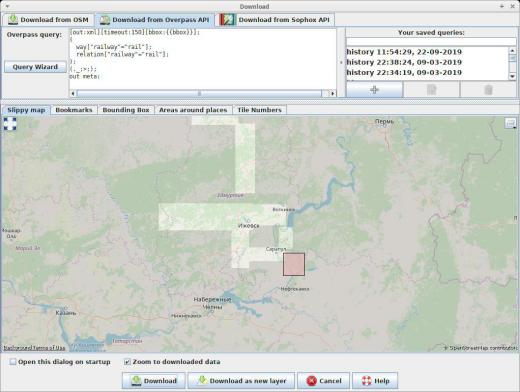Click the edit saved query icon

pyautogui.click(x=431, y=89)
